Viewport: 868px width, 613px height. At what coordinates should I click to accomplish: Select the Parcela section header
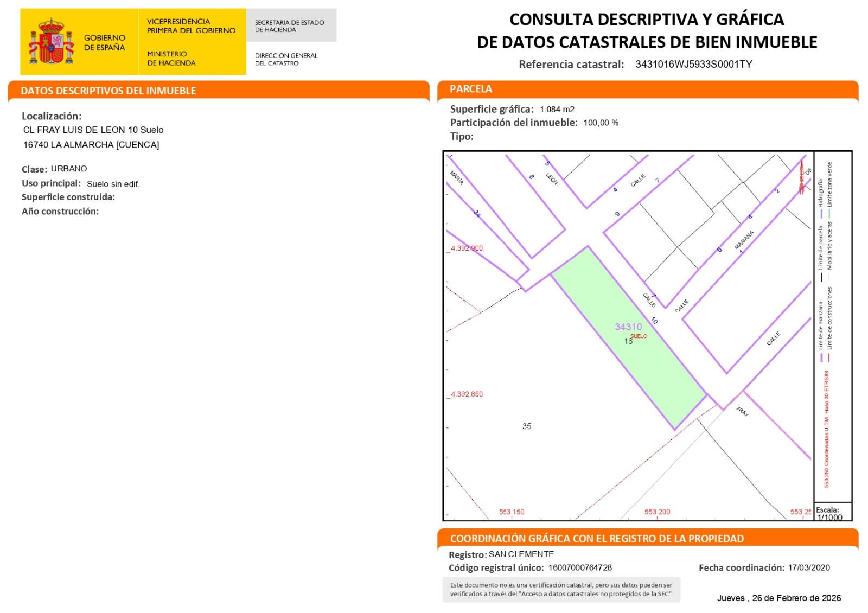[x=471, y=89]
